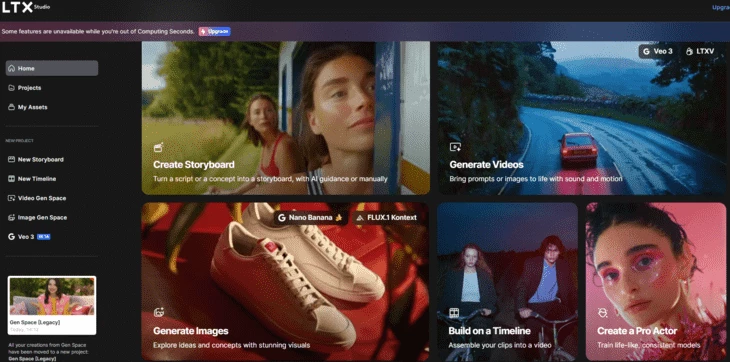Open the Build on a Timeline card
The width and height of the screenshot is (730, 362).
point(507,281)
